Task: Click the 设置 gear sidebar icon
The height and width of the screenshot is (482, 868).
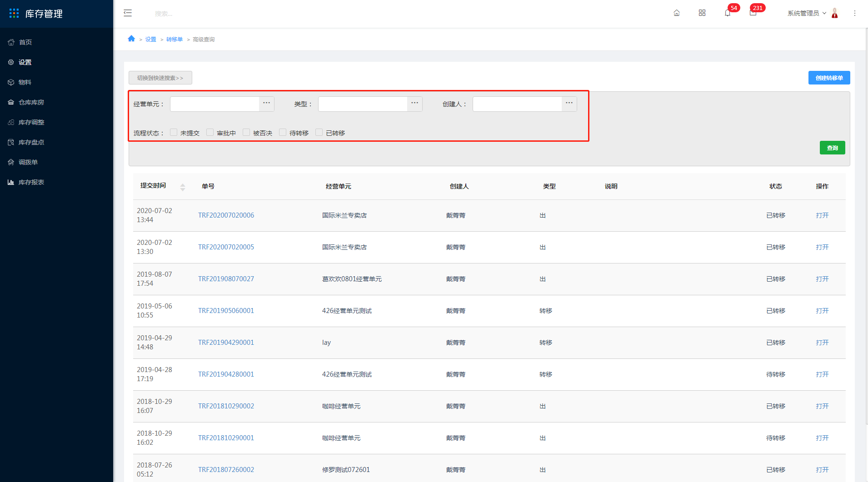Action: tap(11, 62)
